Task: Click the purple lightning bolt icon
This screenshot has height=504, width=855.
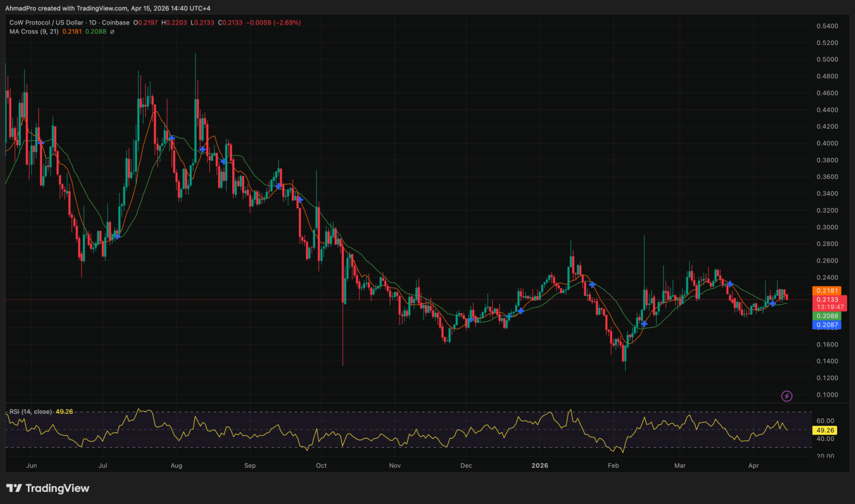Action: click(787, 396)
